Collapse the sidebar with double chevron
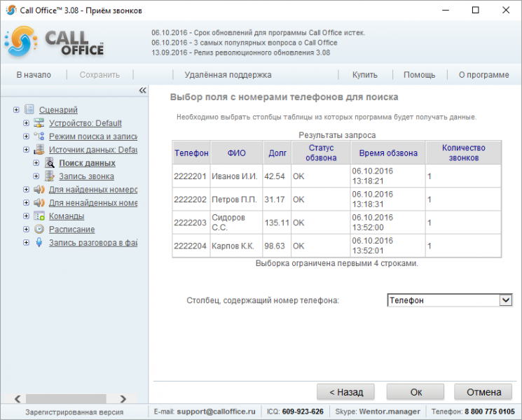The height and width of the screenshot is (420, 522). (x=142, y=90)
